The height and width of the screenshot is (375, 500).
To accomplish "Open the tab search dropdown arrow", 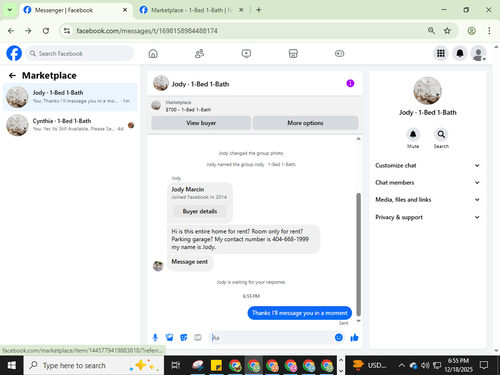I will pyautogui.click(x=10, y=10).
